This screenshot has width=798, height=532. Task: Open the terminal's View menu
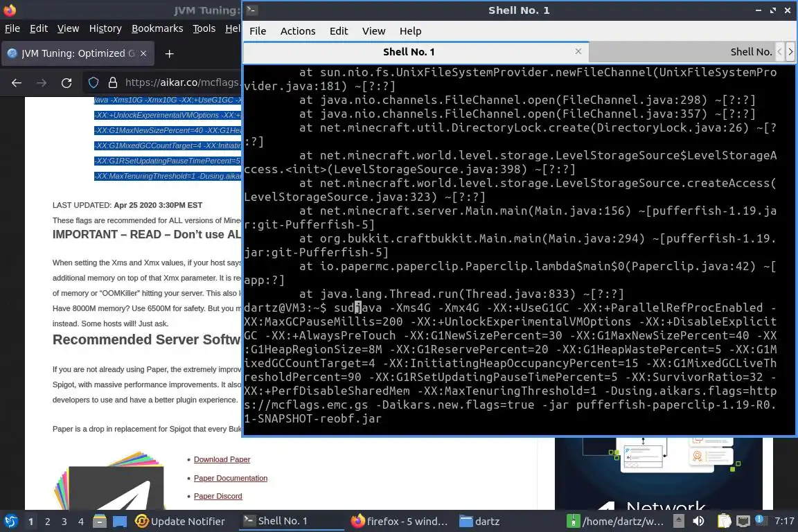tap(373, 31)
